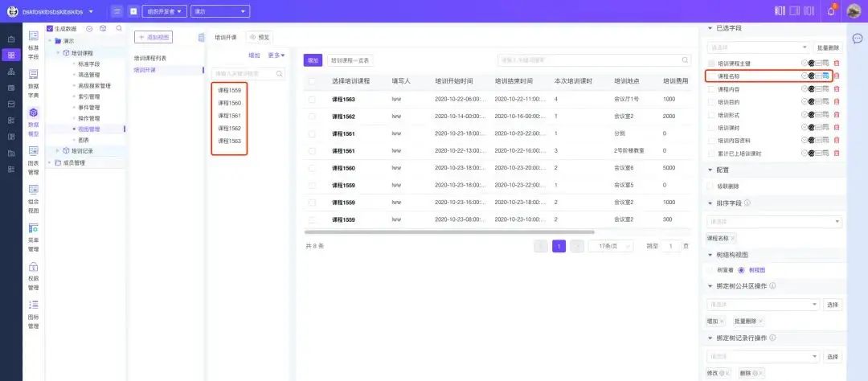
Task: Collapse the 培训课程 tree node
Action: pyautogui.click(x=58, y=52)
